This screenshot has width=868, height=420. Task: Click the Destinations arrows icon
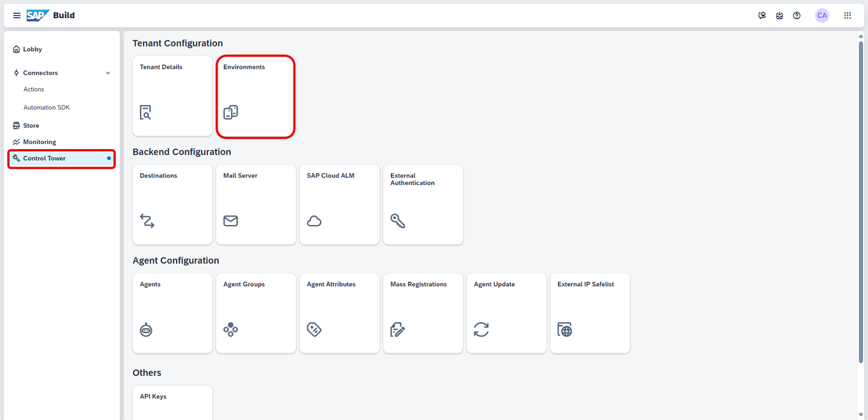[147, 221]
